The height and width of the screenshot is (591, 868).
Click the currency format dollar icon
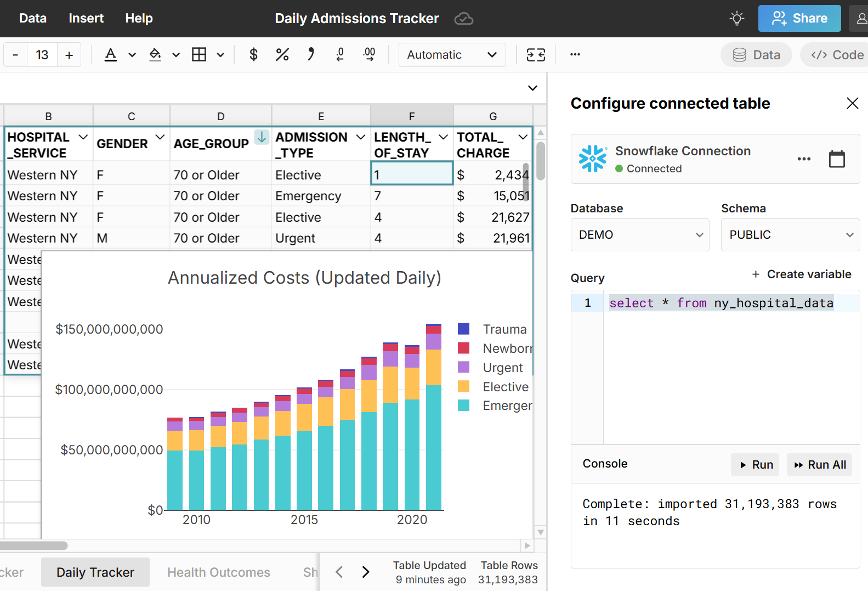(253, 55)
